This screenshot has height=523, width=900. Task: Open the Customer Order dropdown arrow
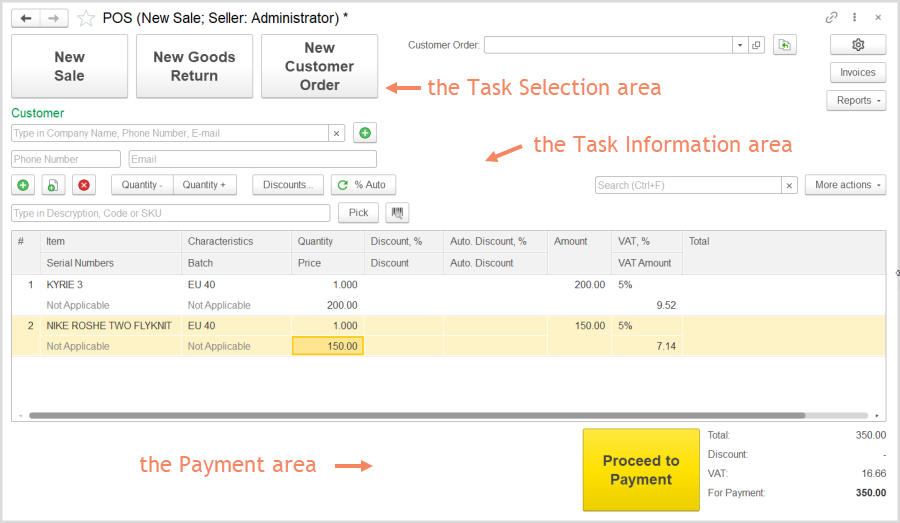pyautogui.click(x=740, y=45)
